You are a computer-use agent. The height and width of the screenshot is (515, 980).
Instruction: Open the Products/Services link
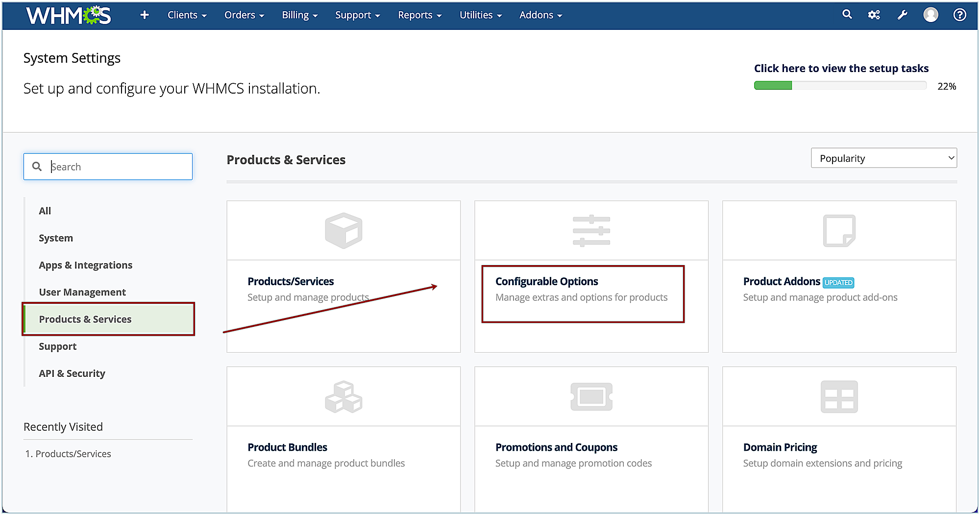tap(291, 281)
